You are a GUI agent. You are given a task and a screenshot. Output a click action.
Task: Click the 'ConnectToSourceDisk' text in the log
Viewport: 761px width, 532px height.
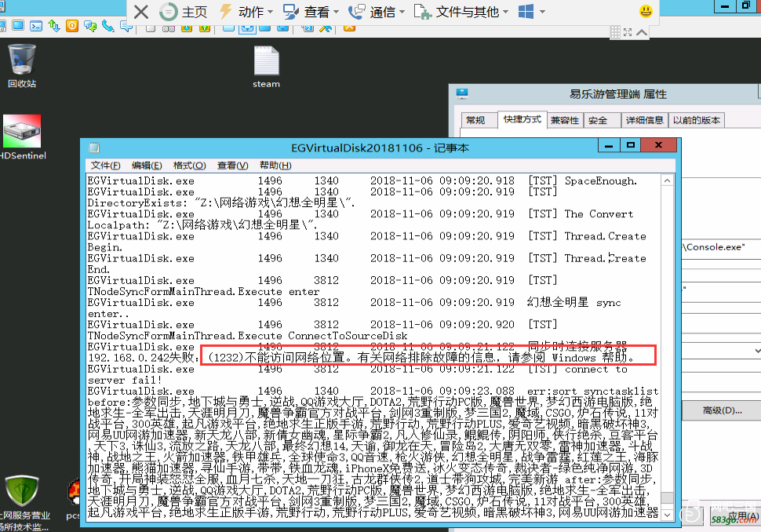(348, 336)
